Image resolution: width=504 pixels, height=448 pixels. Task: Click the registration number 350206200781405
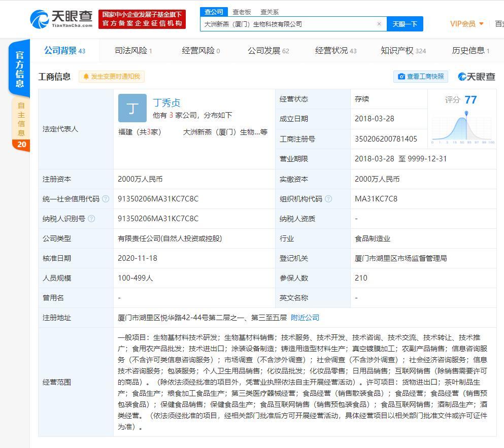coord(386,139)
